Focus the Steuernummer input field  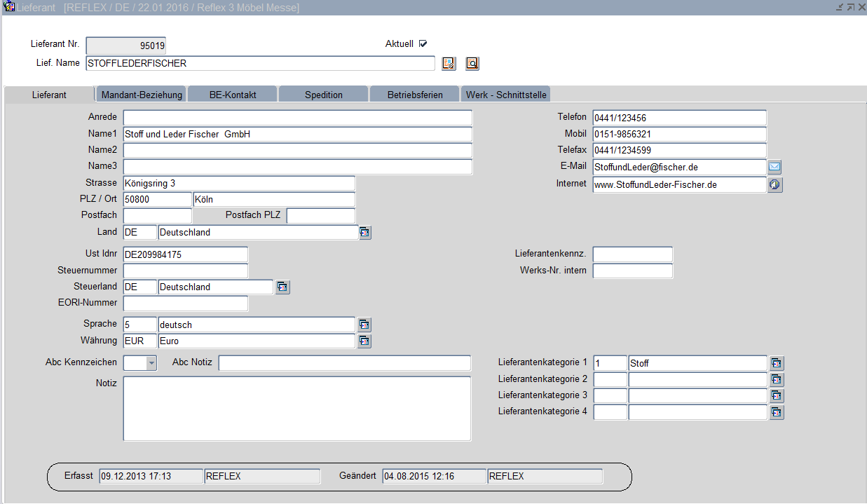(186, 271)
